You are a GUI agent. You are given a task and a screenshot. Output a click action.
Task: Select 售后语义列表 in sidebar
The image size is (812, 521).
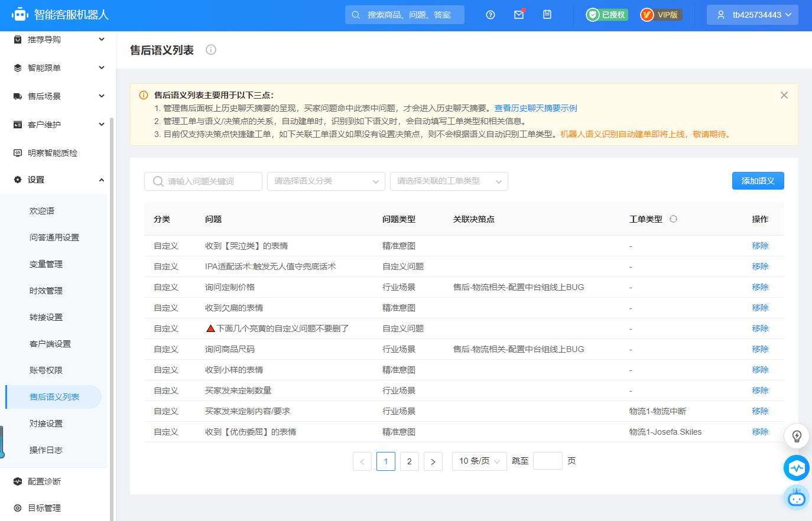[54, 397]
